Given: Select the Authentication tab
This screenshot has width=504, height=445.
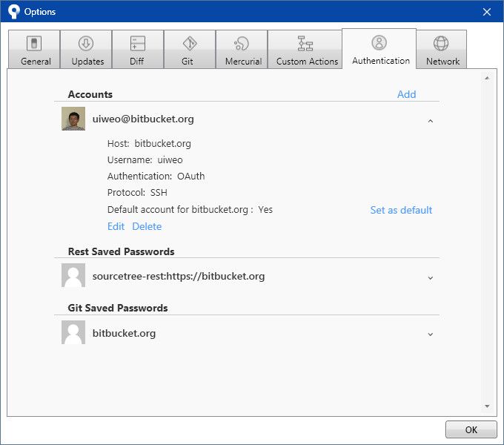Looking at the screenshot, I should tap(379, 48).
